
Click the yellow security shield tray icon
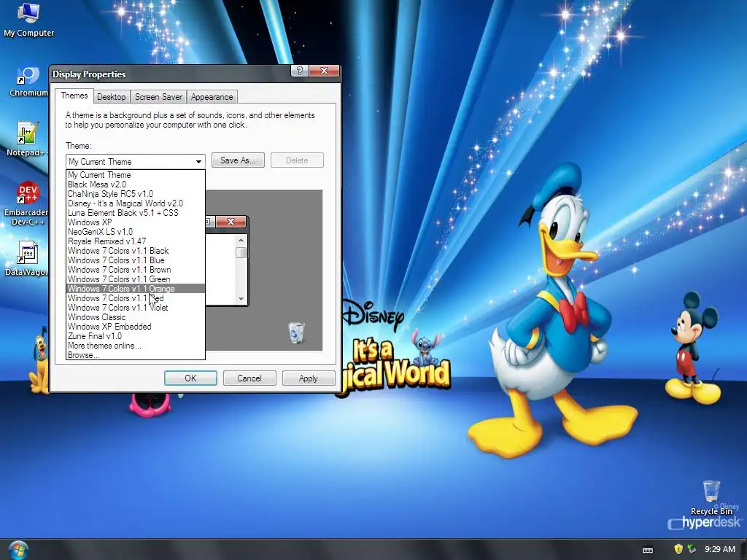678,549
